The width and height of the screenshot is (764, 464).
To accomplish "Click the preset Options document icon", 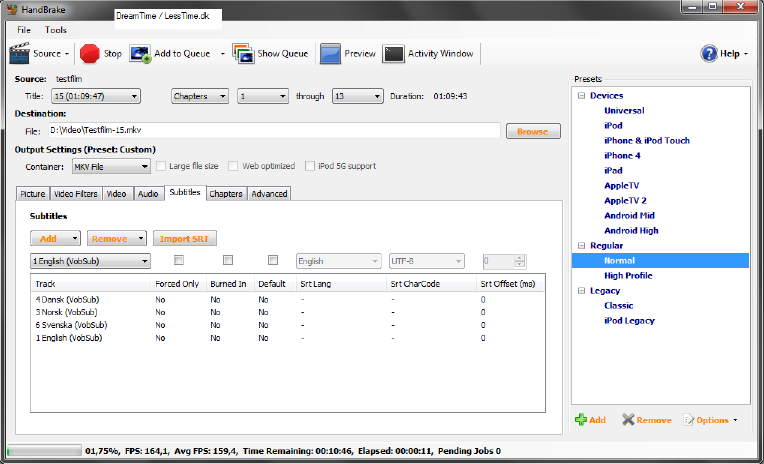I will pyautogui.click(x=688, y=420).
